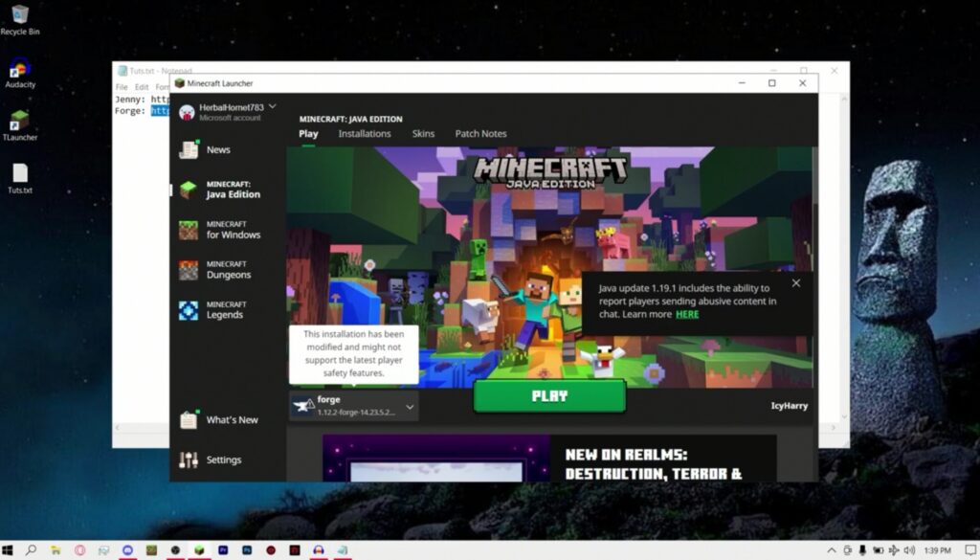Click the microphone tray icon

(862, 550)
